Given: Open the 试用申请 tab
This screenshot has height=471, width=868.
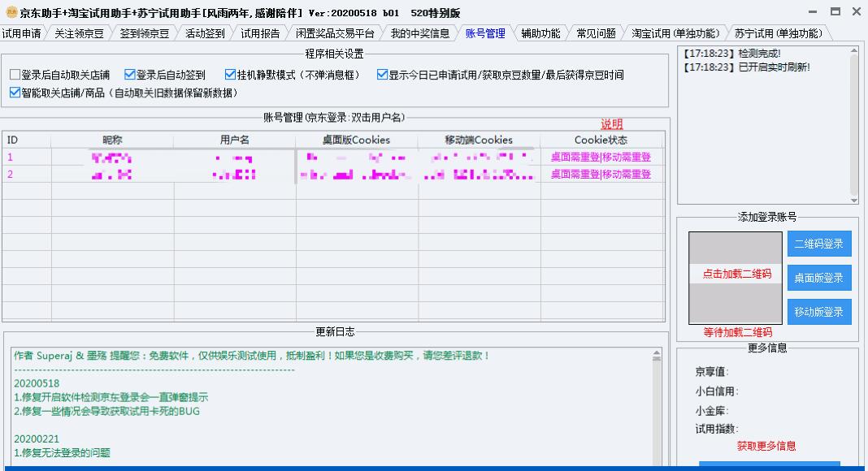Looking at the screenshot, I should [x=21, y=34].
